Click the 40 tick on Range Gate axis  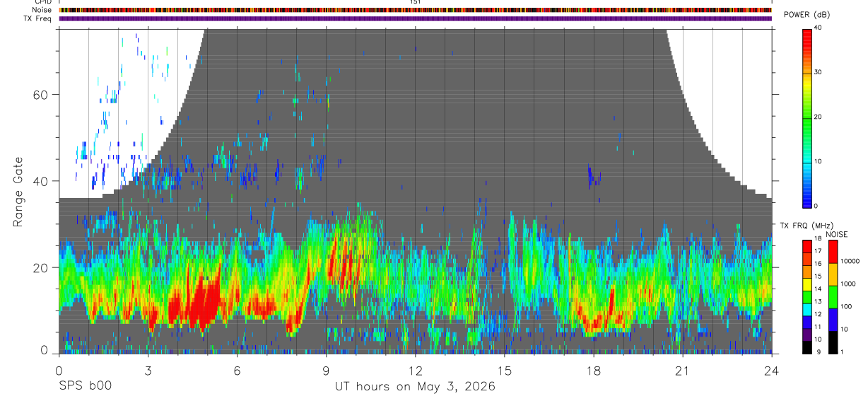(42, 181)
